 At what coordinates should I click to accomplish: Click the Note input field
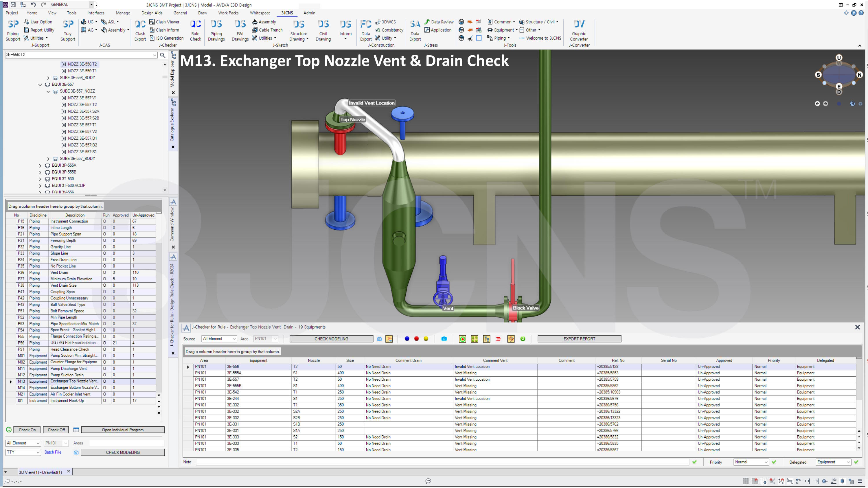point(443,463)
